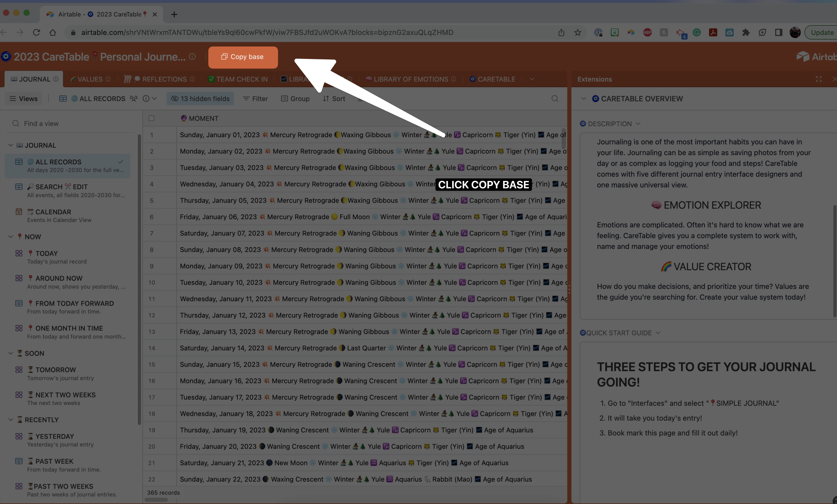Open the Extensions puzzle-piece menu
The height and width of the screenshot is (504, 837).
(746, 33)
